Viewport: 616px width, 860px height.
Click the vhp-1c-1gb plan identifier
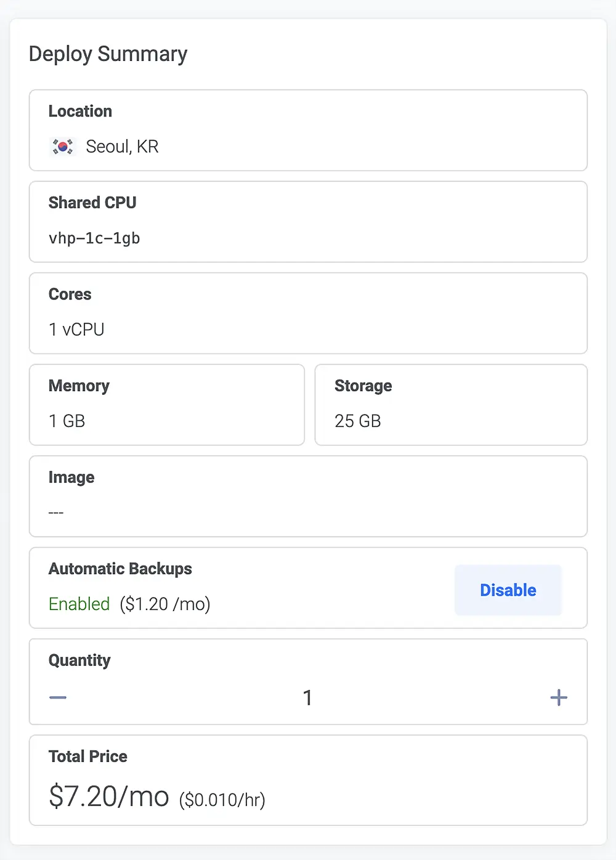point(94,238)
